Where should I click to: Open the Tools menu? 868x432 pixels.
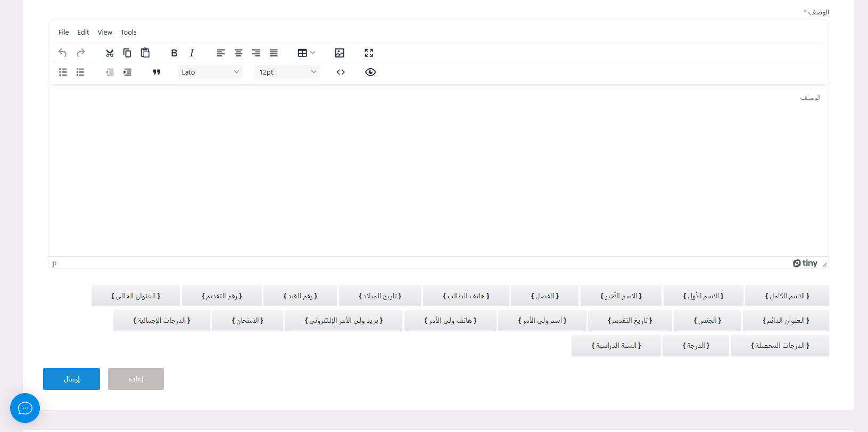pos(128,32)
